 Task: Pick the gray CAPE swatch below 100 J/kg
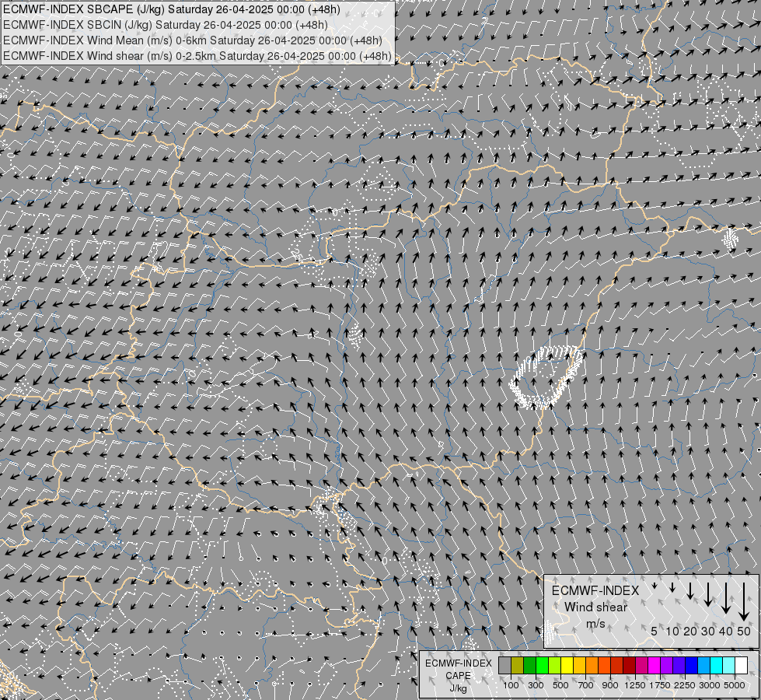click(504, 665)
